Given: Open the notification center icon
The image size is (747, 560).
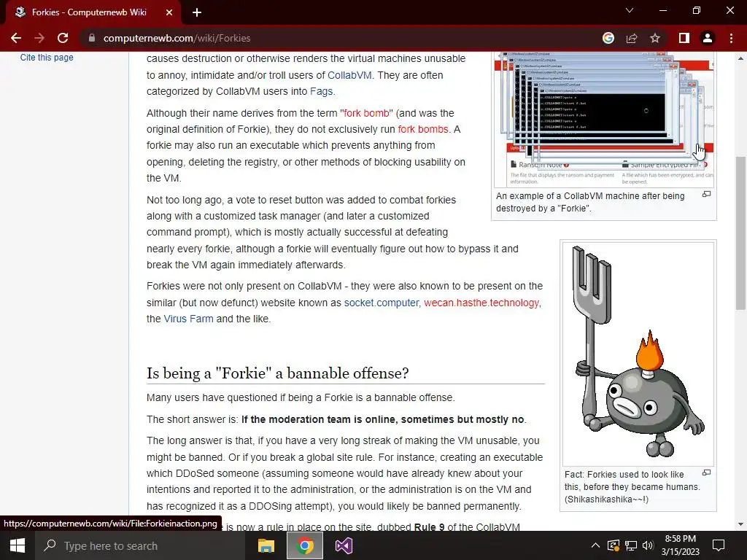Looking at the screenshot, I should point(719,545).
